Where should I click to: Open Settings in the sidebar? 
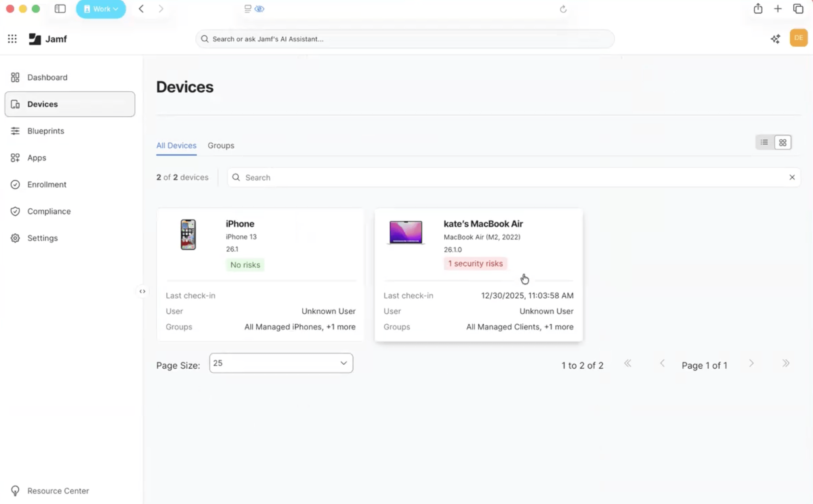pos(70,238)
